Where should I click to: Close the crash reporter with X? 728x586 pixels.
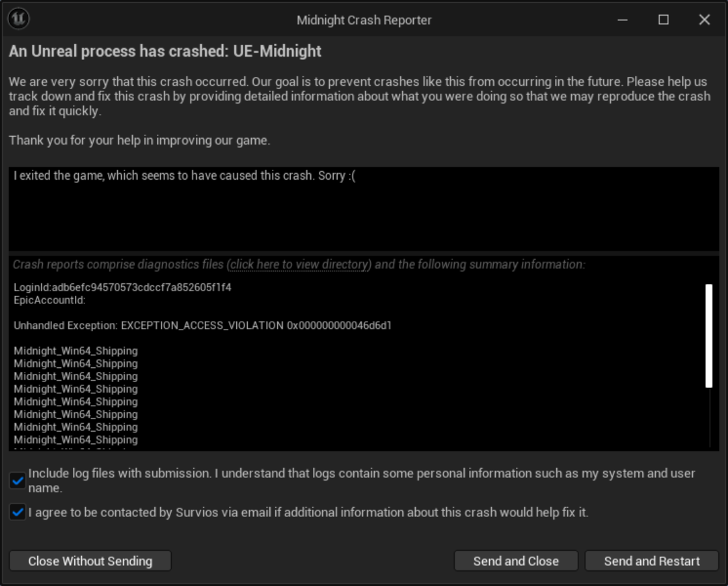[704, 20]
